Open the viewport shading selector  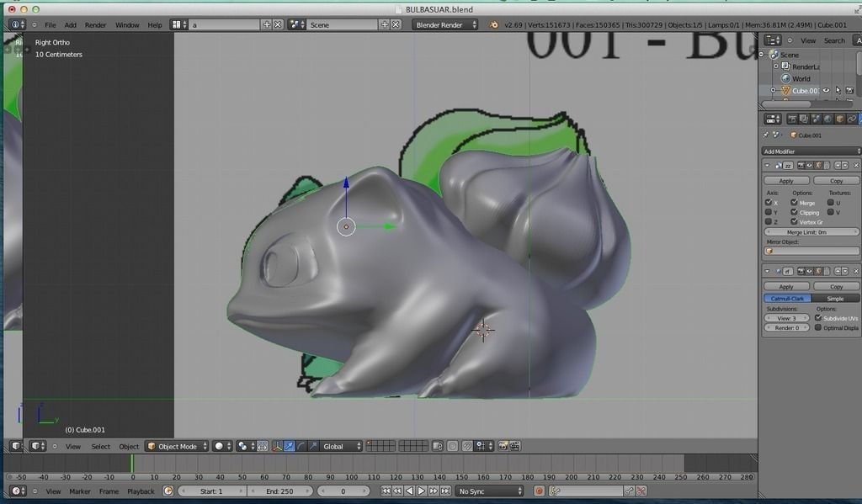click(222, 446)
